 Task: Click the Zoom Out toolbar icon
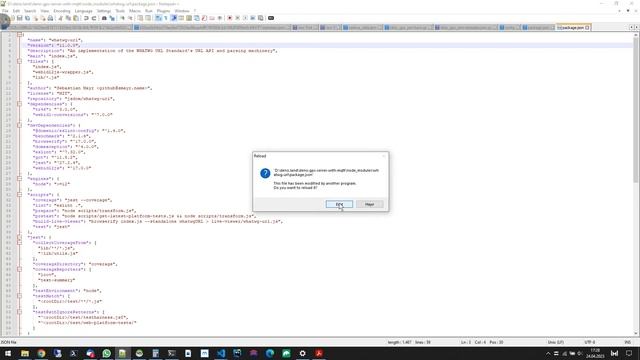(130, 18)
